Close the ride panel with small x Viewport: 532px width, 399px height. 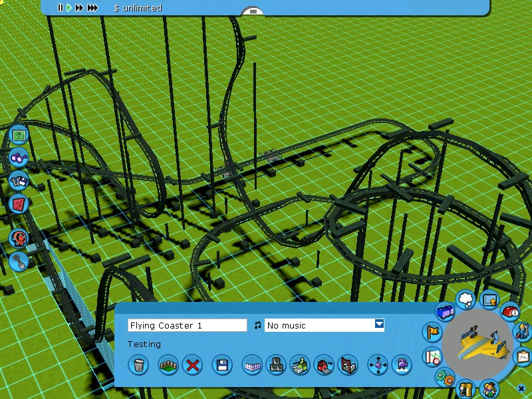coord(521,388)
